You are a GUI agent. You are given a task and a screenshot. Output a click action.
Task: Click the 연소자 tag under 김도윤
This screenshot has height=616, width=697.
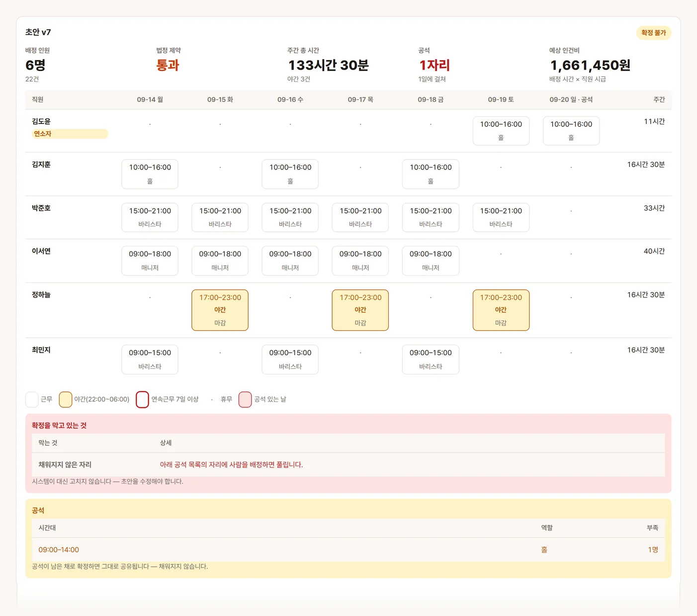70,134
